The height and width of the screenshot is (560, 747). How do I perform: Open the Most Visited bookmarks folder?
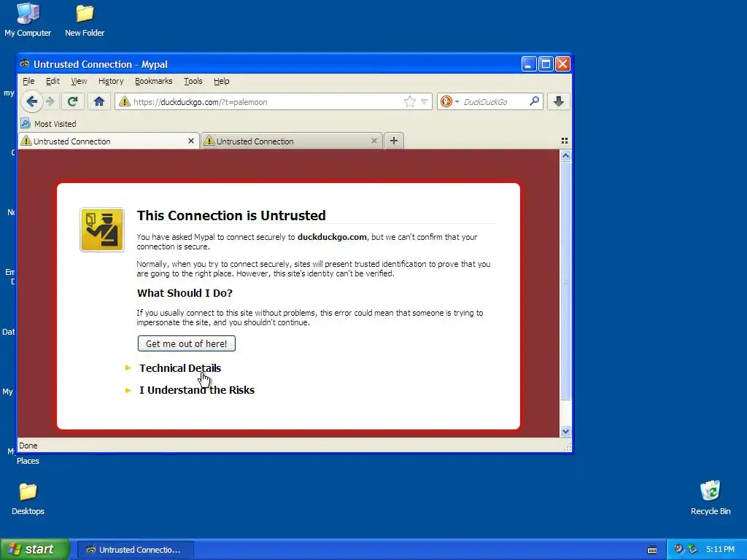click(x=48, y=124)
